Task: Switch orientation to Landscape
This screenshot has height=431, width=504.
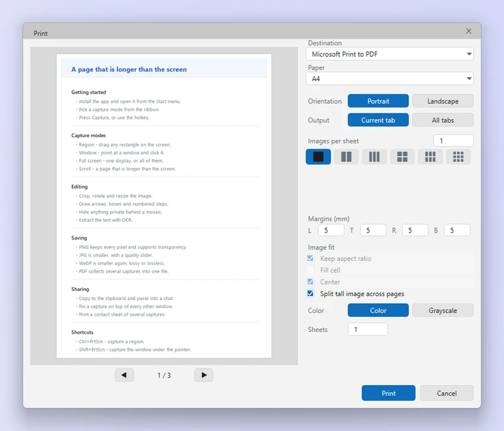Action: (443, 101)
